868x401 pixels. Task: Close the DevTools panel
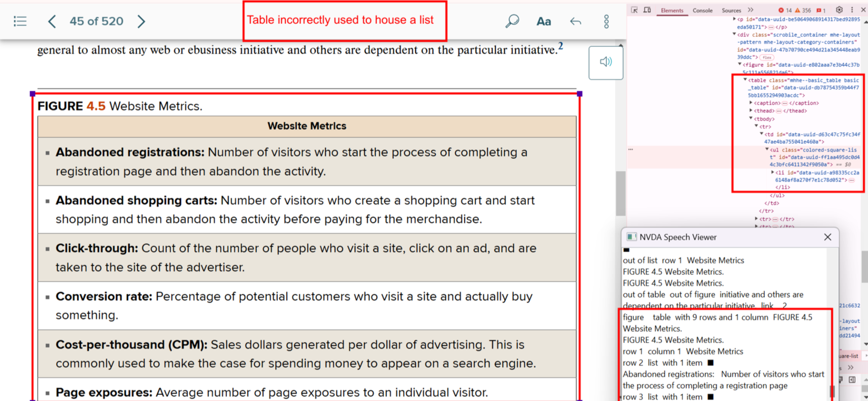(863, 10)
